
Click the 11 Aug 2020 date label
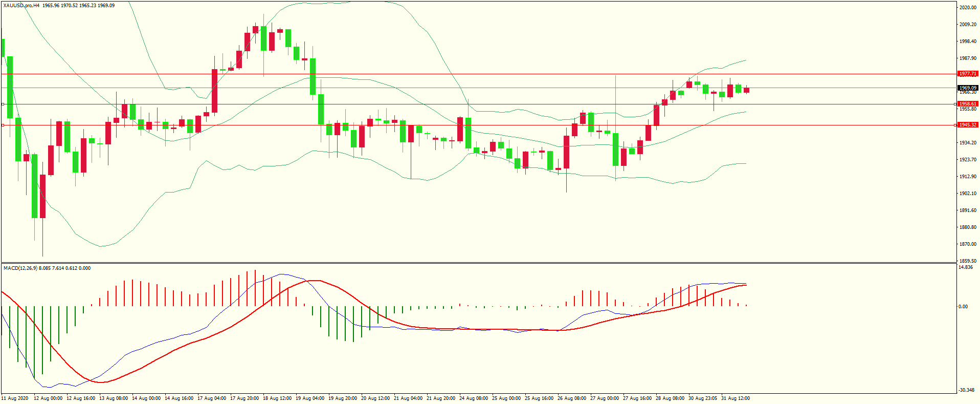click(x=15, y=398)
